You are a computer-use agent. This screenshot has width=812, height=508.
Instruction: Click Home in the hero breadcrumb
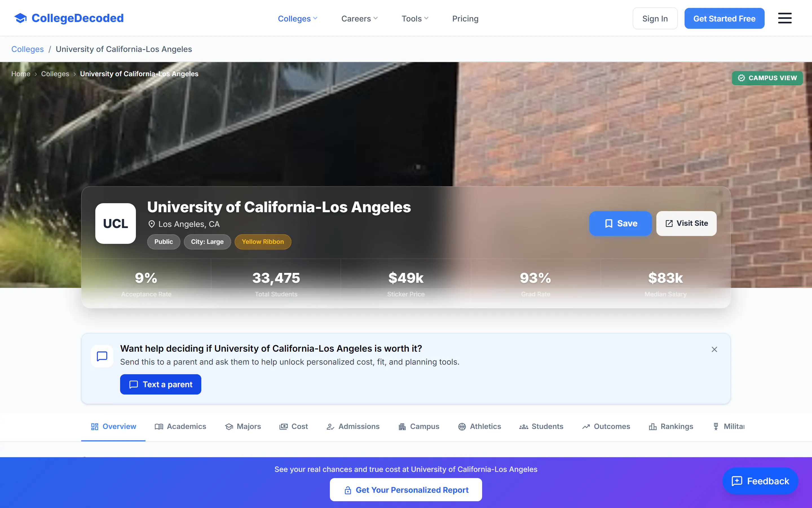coord(21,74)
